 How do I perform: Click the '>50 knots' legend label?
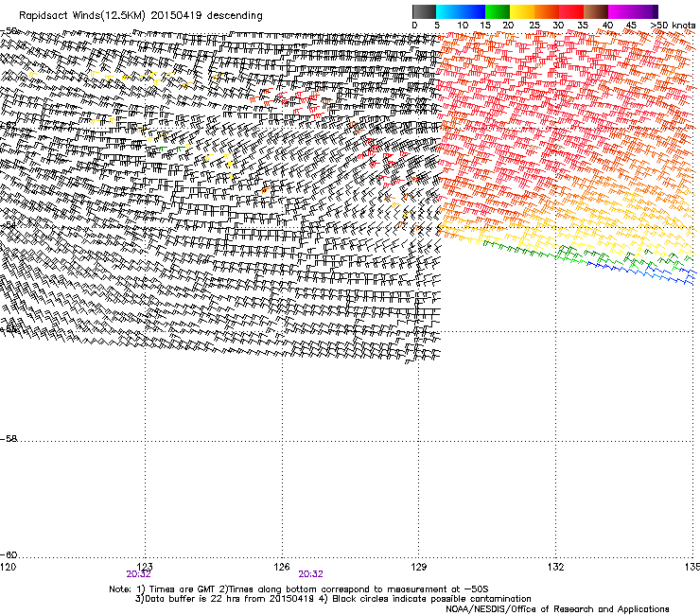click(x=674, y=26)
